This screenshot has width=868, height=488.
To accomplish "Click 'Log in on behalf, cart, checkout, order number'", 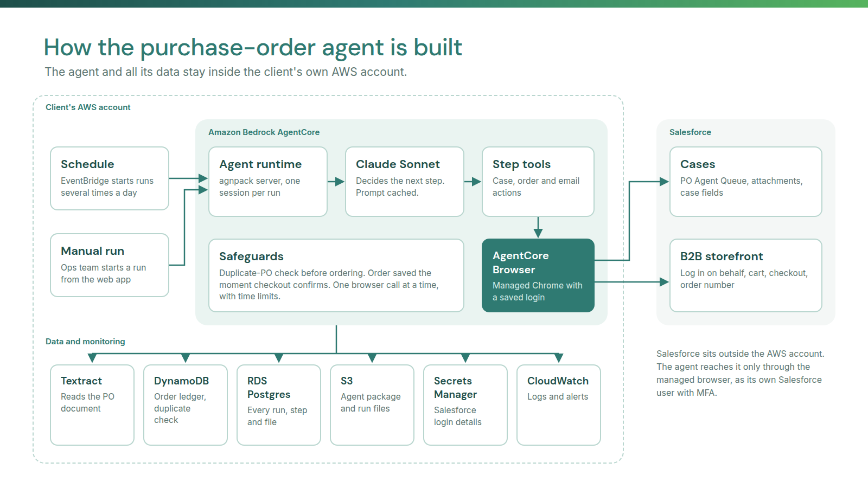I will (x=744, y=279).
